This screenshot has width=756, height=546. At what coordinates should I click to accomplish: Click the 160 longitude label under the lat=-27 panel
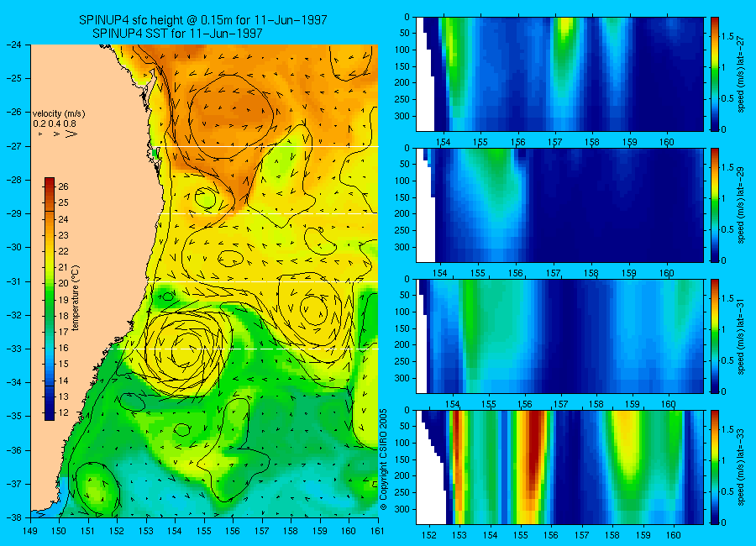667,142
